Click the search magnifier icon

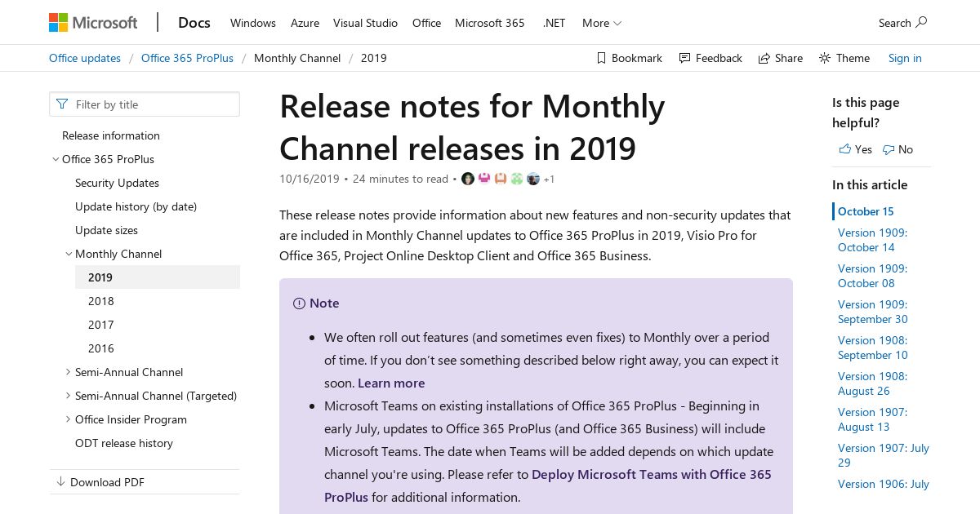pyautogui.click(x=921, y=22)
